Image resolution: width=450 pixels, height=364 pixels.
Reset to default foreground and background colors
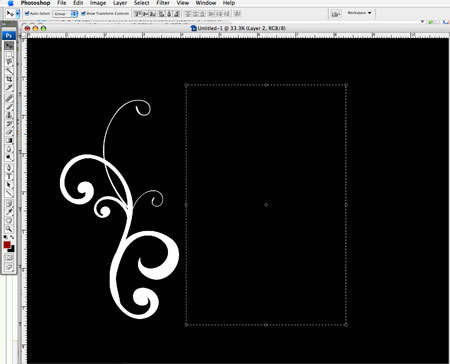[x=6, y=237]
